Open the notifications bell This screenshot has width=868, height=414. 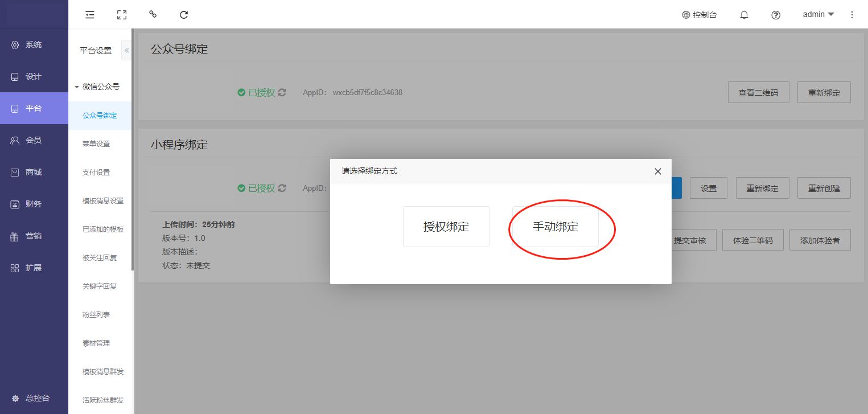744,15
